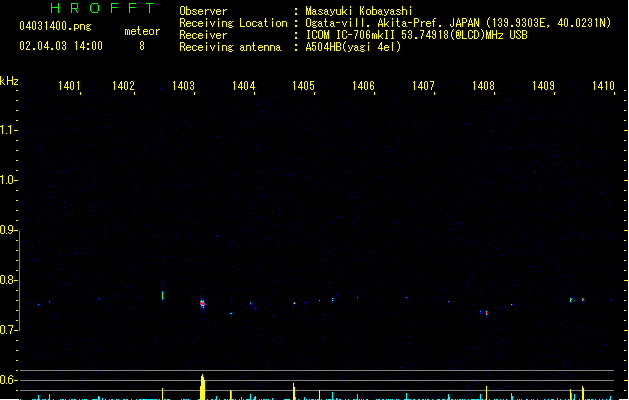
Task: Click the red-green echo near 1408
Action: (x=487, y=313)
